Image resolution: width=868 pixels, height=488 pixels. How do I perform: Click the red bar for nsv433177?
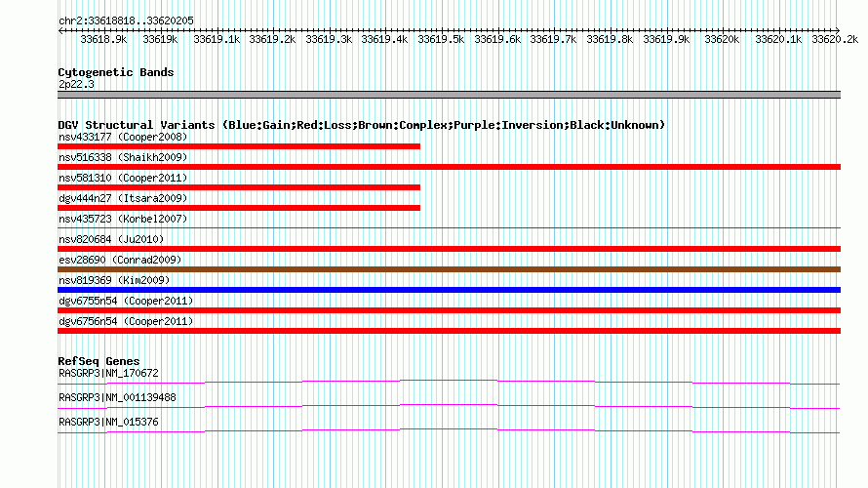[x=239, y=146]
